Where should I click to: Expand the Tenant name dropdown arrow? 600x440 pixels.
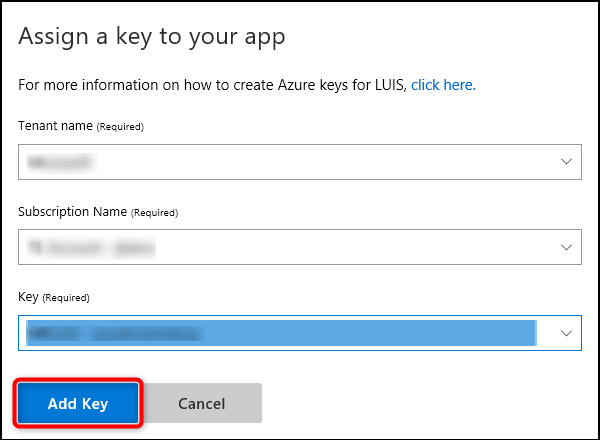tap(566, 160)
